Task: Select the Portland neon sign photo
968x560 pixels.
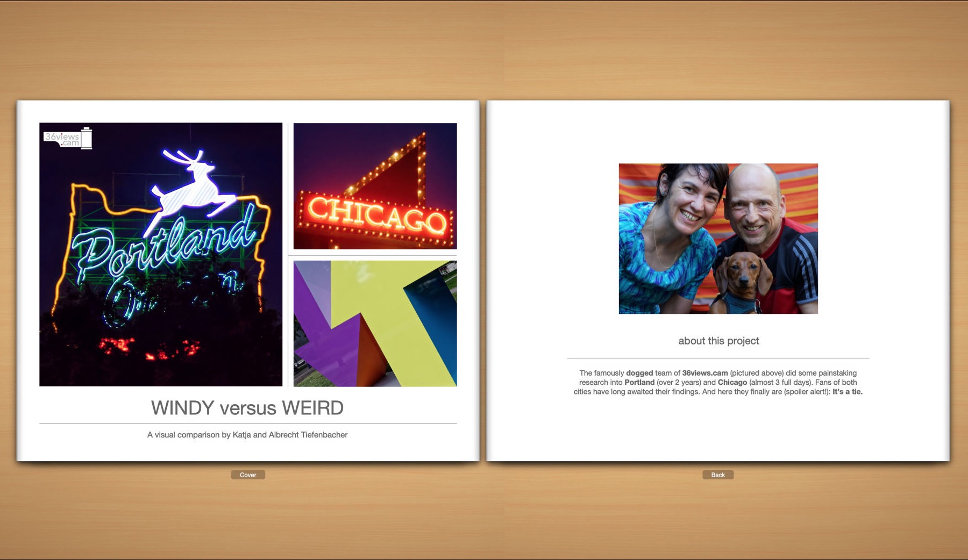Action: coord(161,254)
